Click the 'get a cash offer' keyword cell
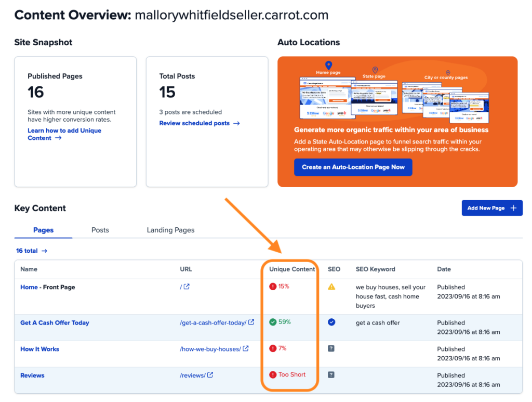This screenshot has height=402, width=532. 378,323
